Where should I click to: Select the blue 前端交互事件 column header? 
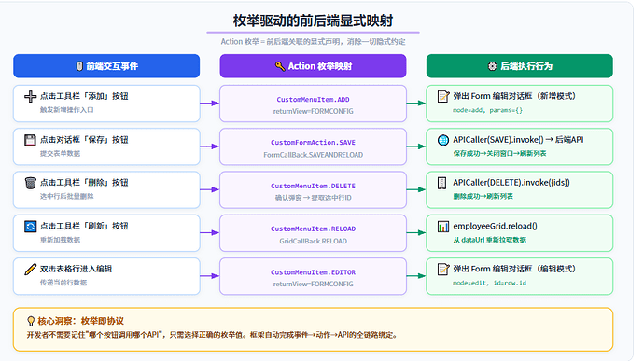point(106,66)
